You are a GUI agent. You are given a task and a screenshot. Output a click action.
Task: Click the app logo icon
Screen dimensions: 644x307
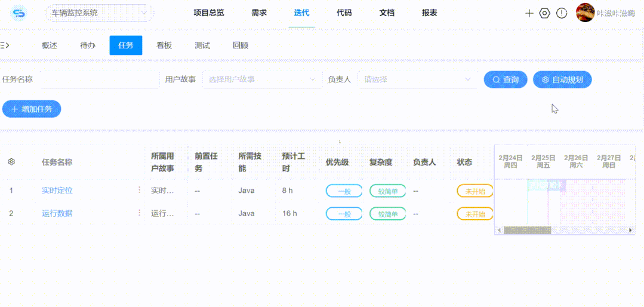click(x=18, y=13)
